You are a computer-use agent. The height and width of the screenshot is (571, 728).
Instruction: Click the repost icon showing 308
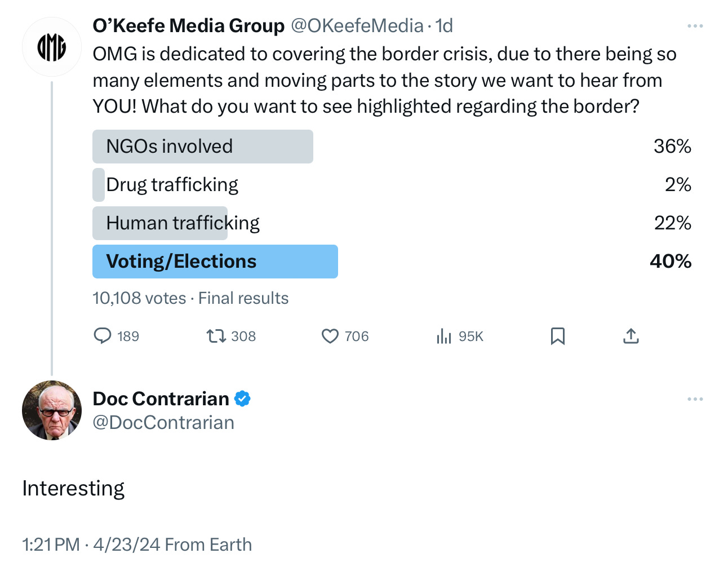(215, 336)
